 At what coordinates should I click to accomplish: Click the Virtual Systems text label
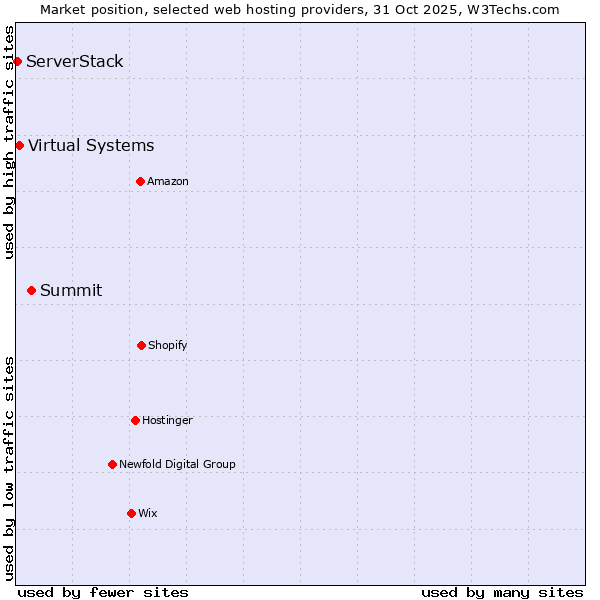tap(91, 146)
